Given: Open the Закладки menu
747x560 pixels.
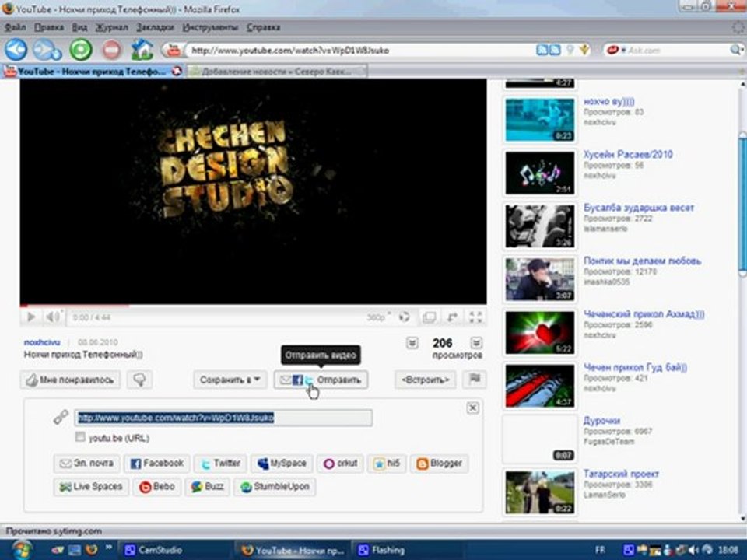Looking at the screenshot, I should point(155,27).
